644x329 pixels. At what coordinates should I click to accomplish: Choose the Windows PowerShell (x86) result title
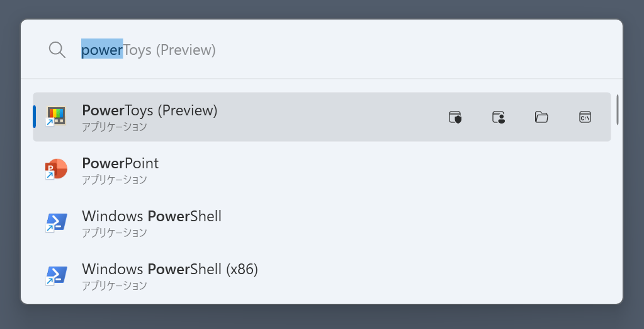[x=170, y=269]
